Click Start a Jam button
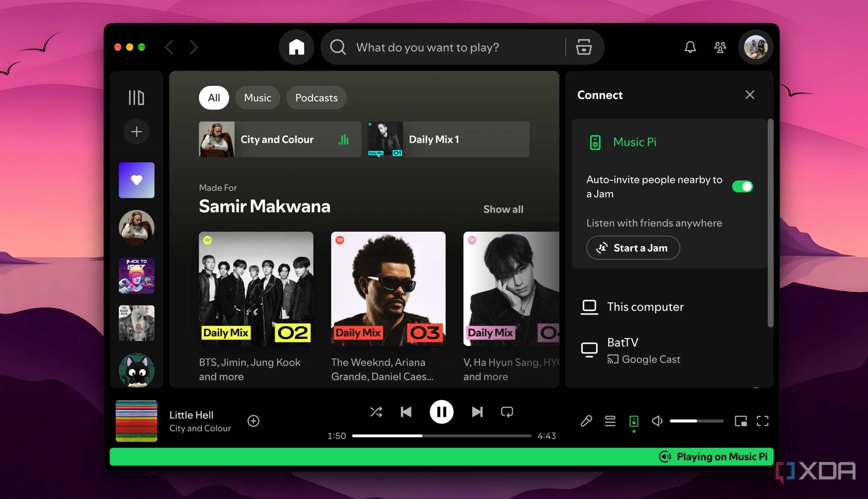 coord(633,248)
